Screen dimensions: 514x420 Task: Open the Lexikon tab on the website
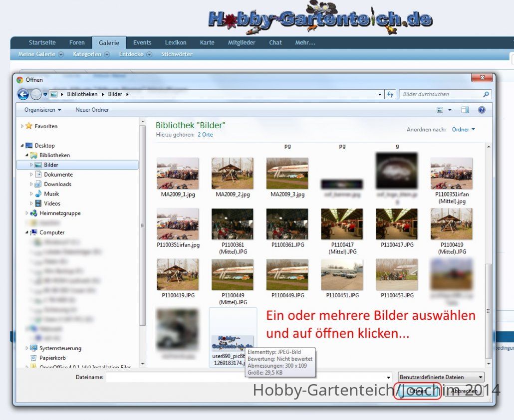pos(176,42)
